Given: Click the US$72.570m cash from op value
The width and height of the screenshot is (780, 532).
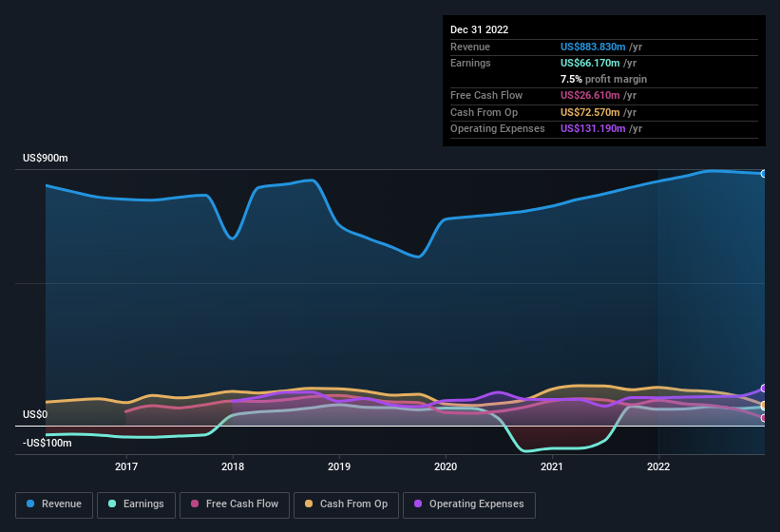Looking at the screenshot, I should [x=590, y=112].
